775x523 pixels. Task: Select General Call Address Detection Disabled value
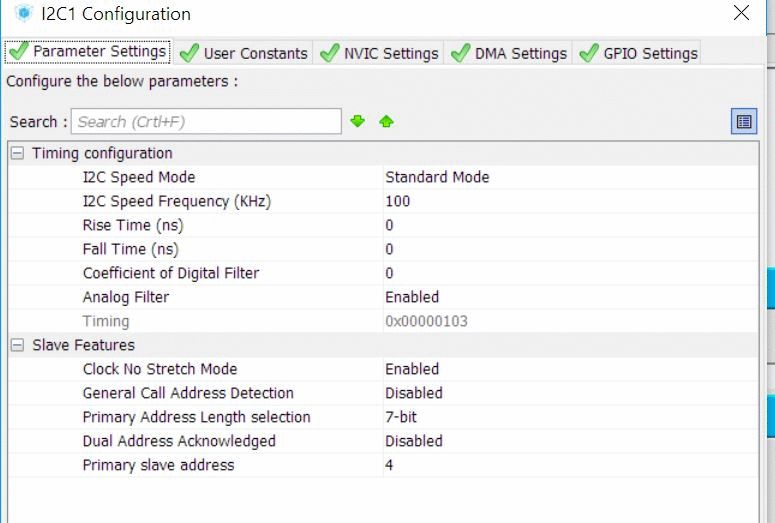coord(414,393)
